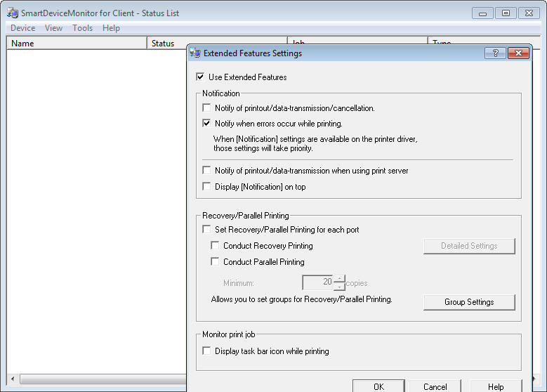
Task: Uncheck Notify when errors occur while printing
Action: click(206, 123)
